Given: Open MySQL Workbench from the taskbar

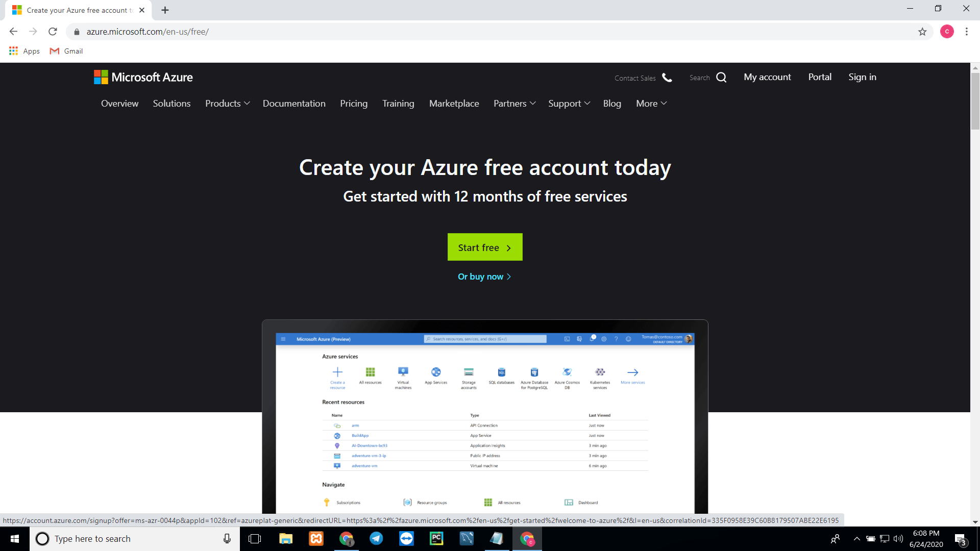Looking at the screenshot, I should coord(467,539).
